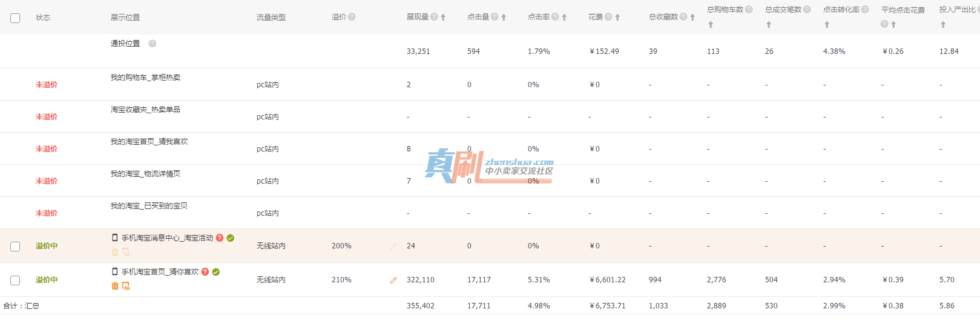Screen dimensions: 980x332
Task: Open report chart icon for 手机淘宝首页_猜你喜欢
Action: coord(126,286)
